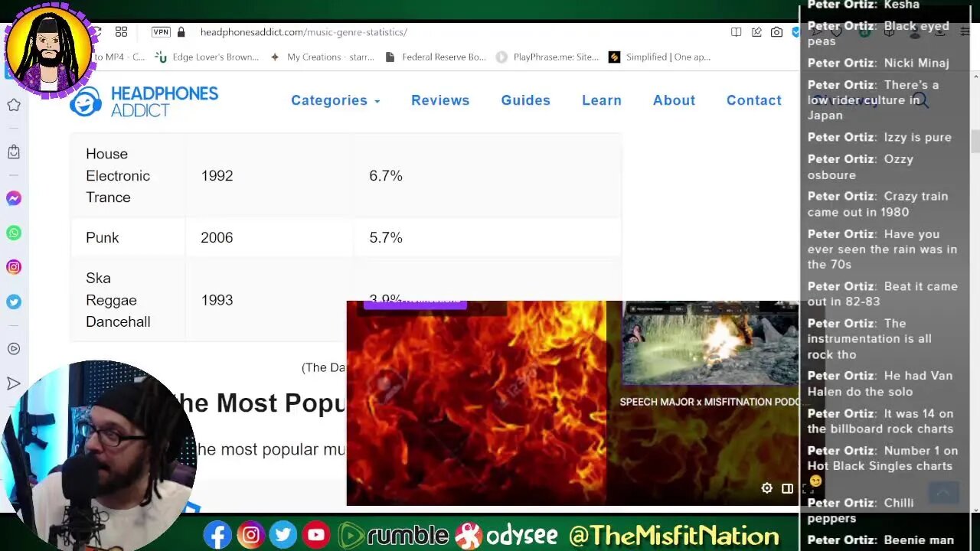Open the Guides menu item
This screenshot has height=551, width=980.
click(525, 100)
